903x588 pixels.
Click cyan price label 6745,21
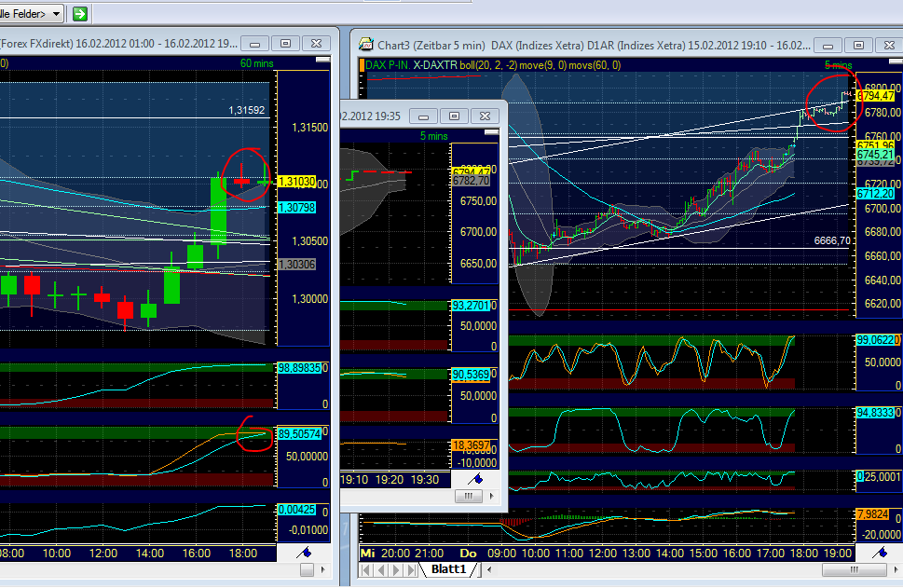[875, 155]
